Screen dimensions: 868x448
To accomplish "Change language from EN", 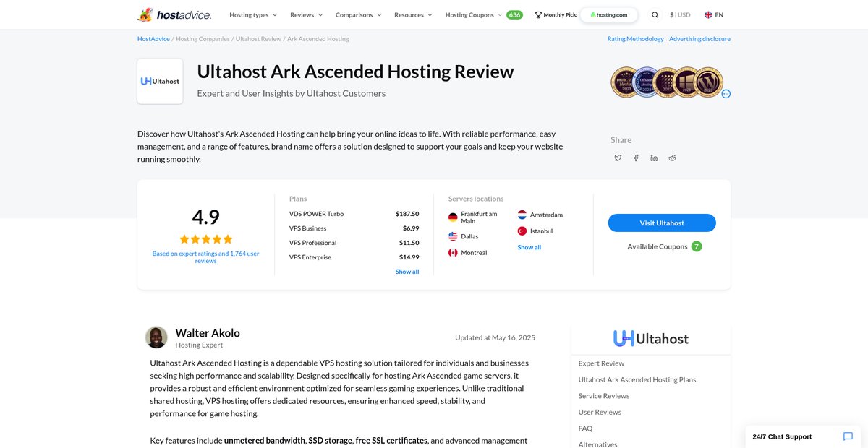I will (714, 14).
